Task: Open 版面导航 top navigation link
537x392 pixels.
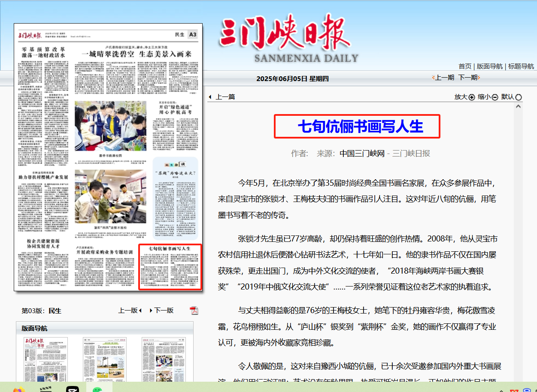Action: (490, 66)
